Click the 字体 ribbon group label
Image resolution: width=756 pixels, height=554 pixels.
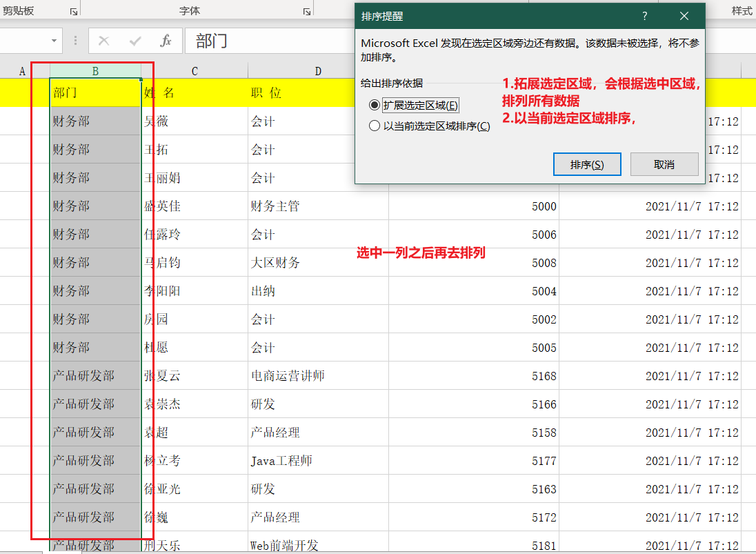[x=190, y=10]
